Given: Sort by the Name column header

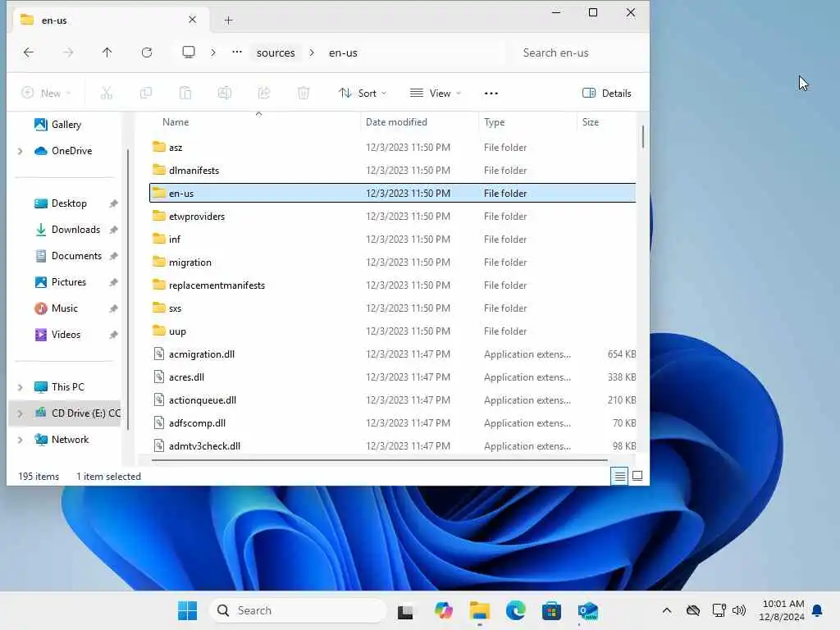Looking at the screenshot, I should 176,122.
